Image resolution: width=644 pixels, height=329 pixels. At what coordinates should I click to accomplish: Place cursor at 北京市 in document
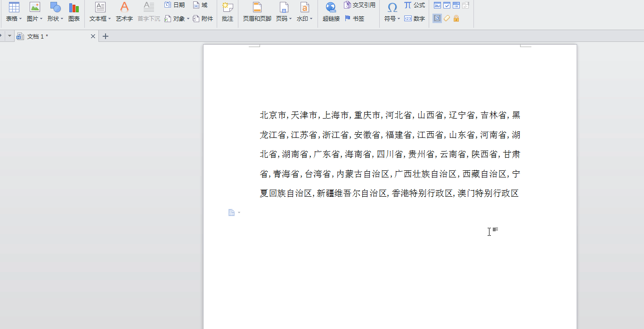coord(273,115)
